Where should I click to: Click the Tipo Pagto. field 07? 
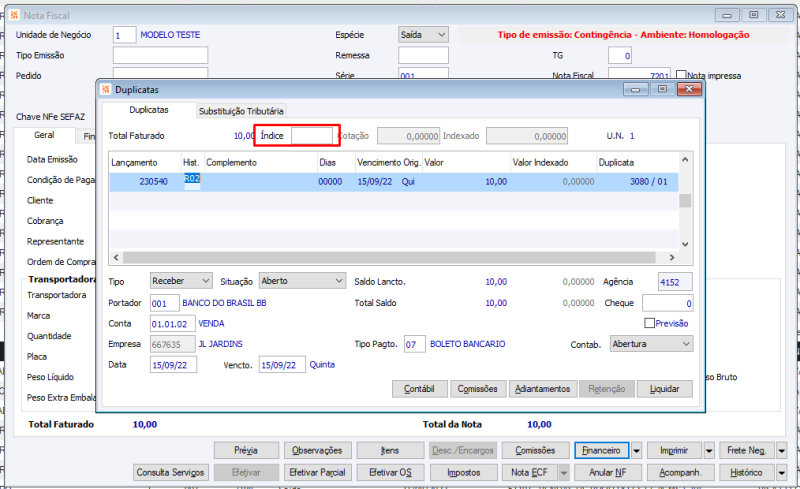[414, 345]
